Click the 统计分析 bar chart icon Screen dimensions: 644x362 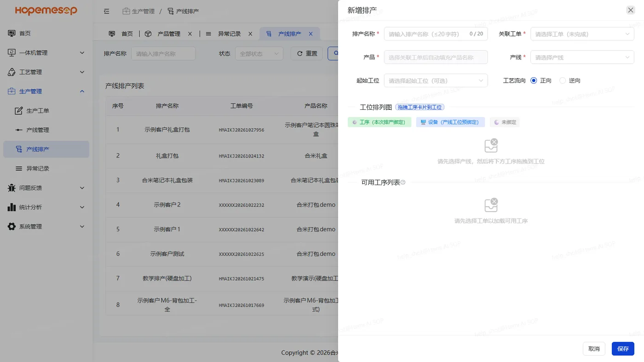pos(12,207)
